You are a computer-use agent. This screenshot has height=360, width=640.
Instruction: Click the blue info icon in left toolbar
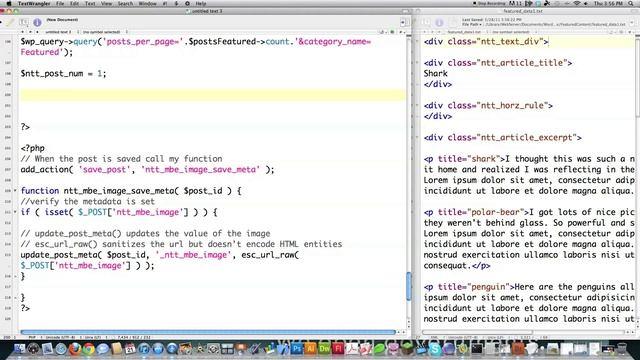click(37, 22)
